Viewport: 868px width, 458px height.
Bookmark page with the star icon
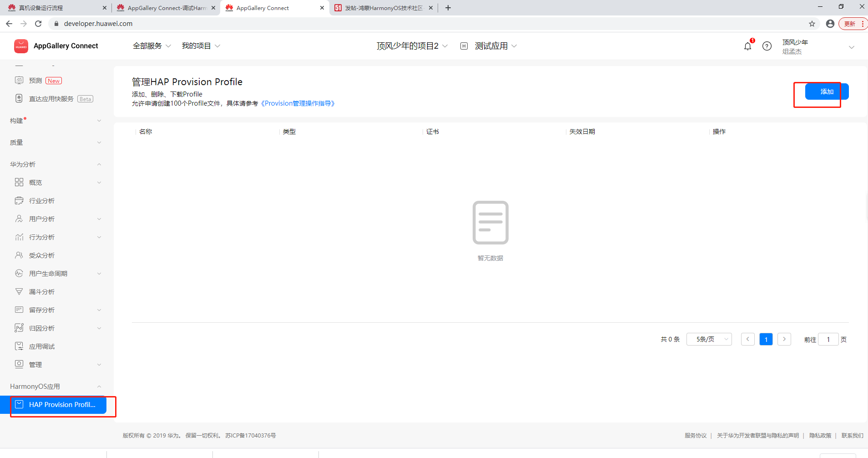(x=812, y=24)
